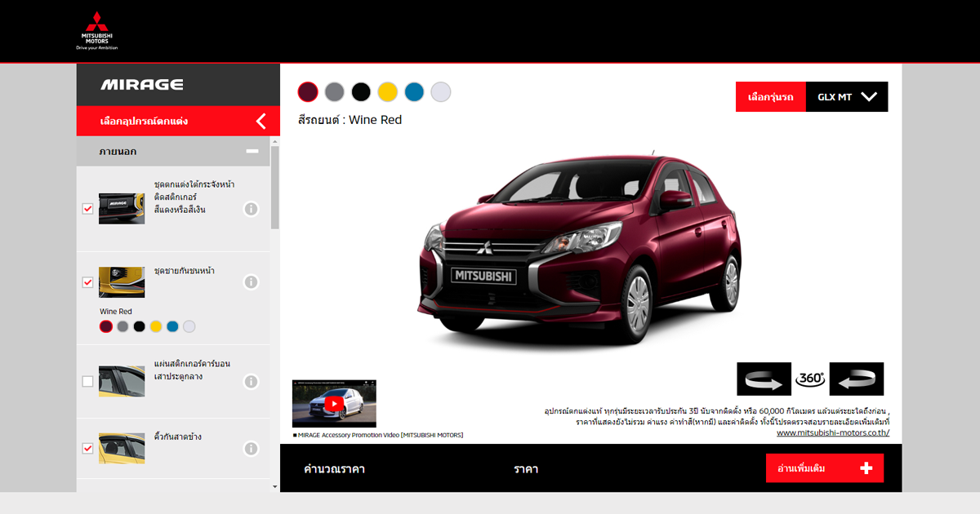Choose white for front skirt
Image resolution: width=980 pixels, height=514 pixels.
tap(189, 326)
